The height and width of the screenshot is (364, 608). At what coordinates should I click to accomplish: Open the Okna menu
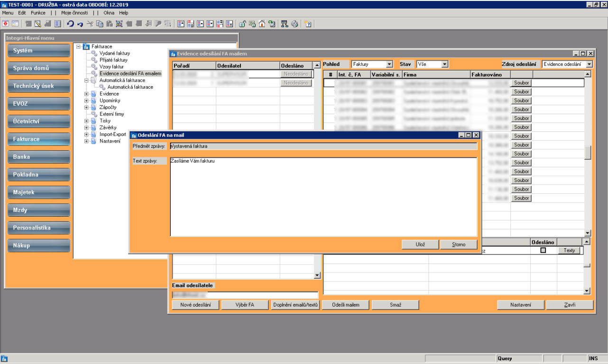(109, 13)
